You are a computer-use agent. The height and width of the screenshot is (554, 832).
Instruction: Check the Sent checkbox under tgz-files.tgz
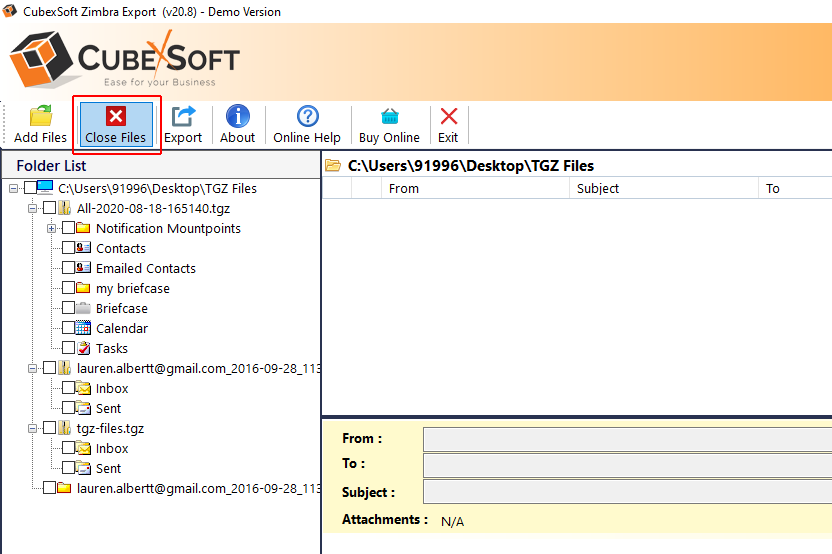tap(68, 468)
